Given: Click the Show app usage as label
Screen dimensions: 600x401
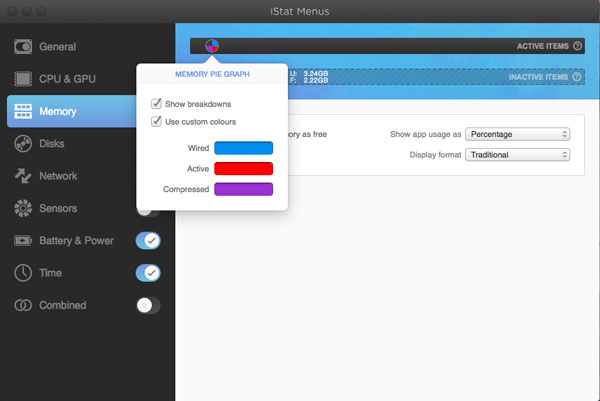Looking at the screenshot, I should pos(426,134).
